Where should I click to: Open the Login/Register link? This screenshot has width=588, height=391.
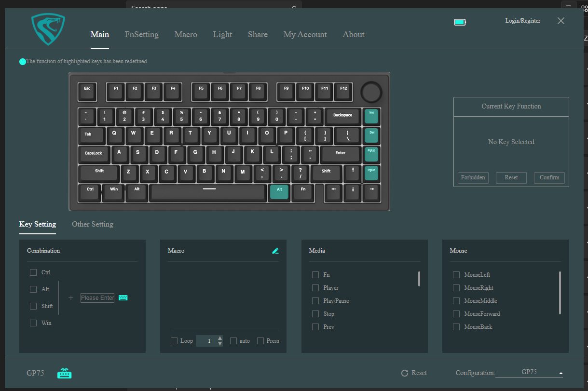(x=522, y=21)
